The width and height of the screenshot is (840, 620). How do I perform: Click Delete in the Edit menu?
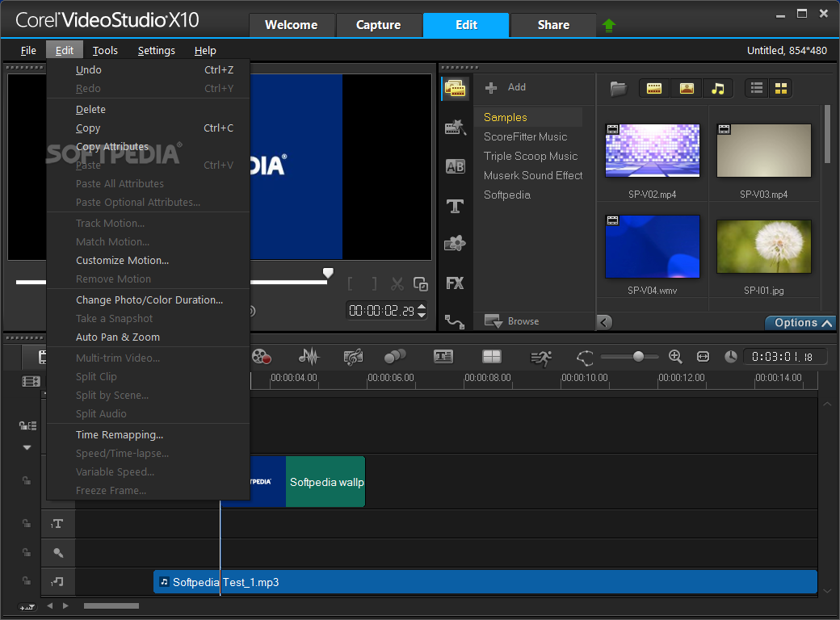pos(149,109)
